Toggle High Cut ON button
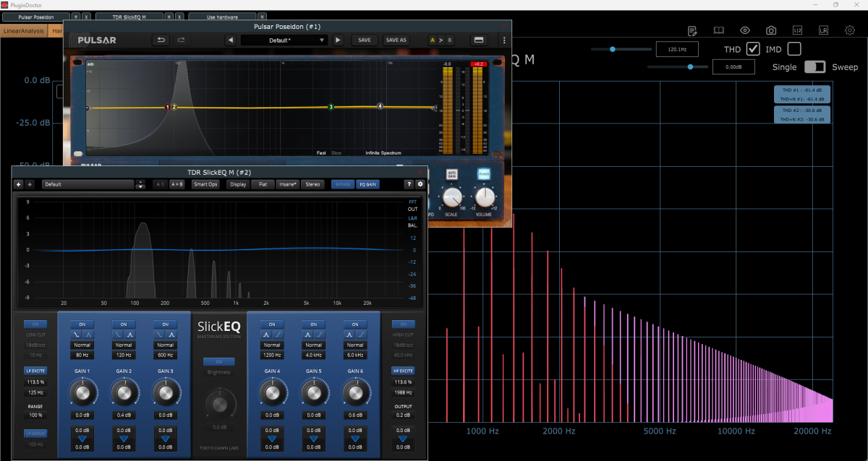 coord(403,324)
